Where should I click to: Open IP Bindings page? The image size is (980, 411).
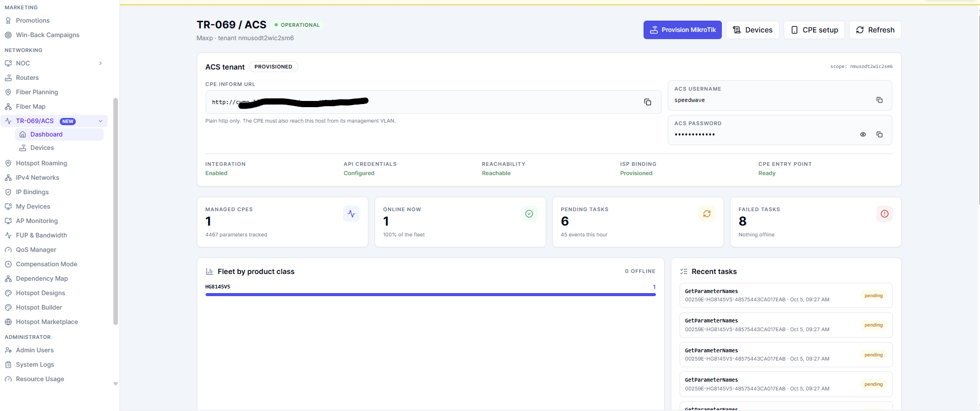(32, 192)
